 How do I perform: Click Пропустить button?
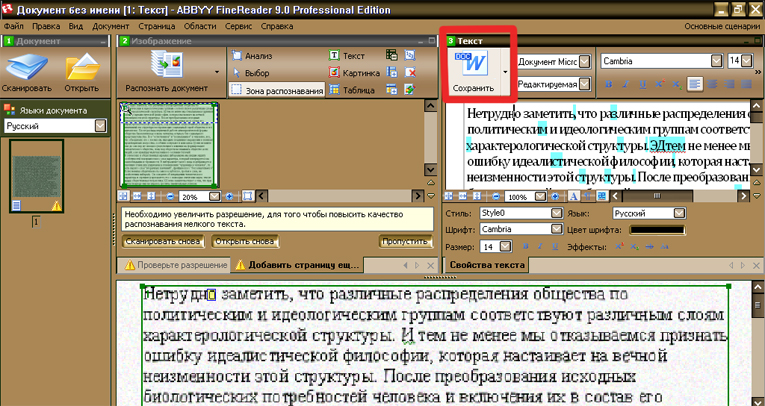coord(405,241)
